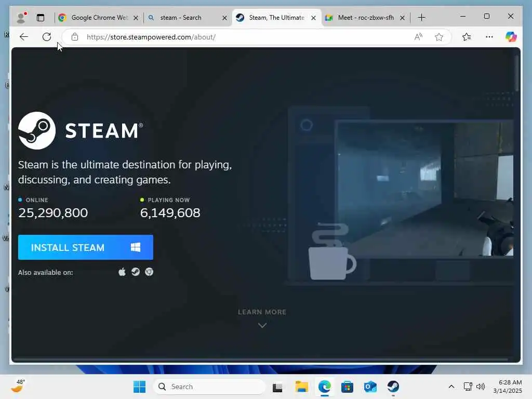Open volume control tray icon
The height and width of the screenshot is (399, 532).
point(481,387)
